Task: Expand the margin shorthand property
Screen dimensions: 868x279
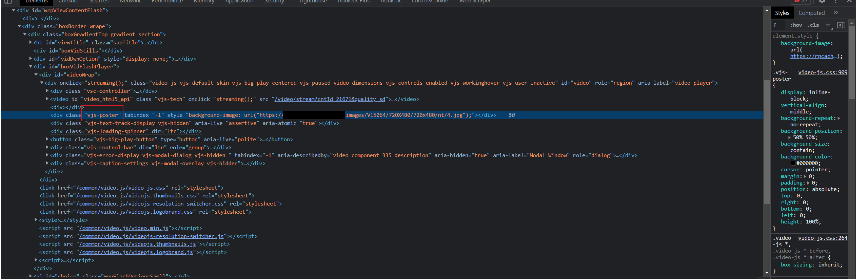Action: click(805, 176)
